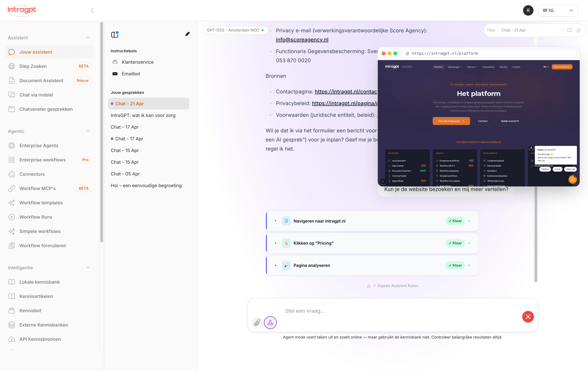Image resolution: width=588 pixels, height=371 pixels.
Task: Click the browser preview URL bar
Action: pyautogui.click(x=488, y=54)
